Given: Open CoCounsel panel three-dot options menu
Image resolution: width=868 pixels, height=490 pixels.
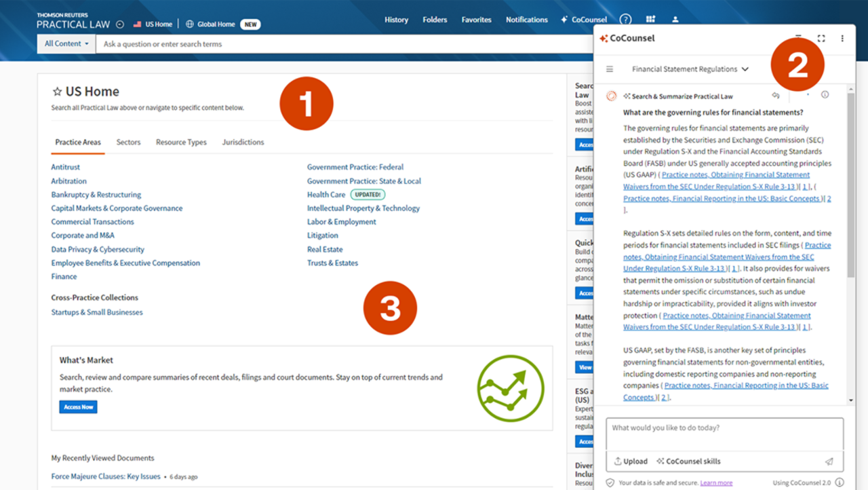Looking at the screenshot, I should (842, 39).
